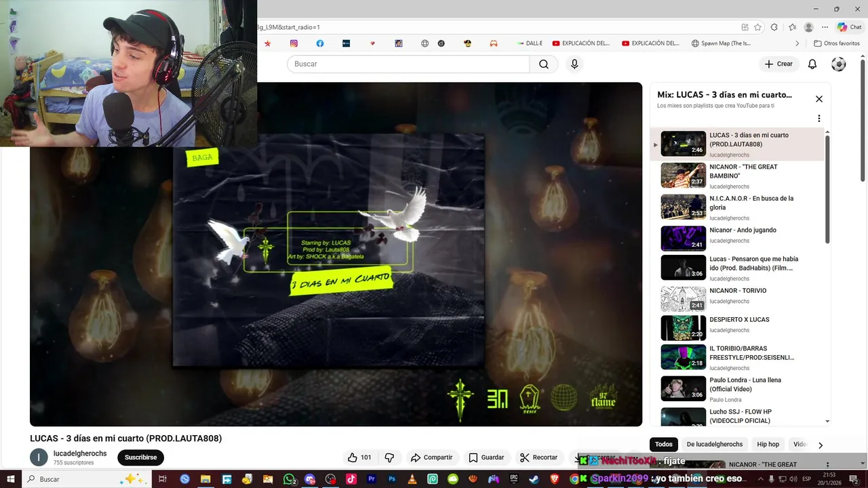Click the YouTube search magnifier button
Image resolution: width=868 pixels, height=488 pixels.
(544, 64)
